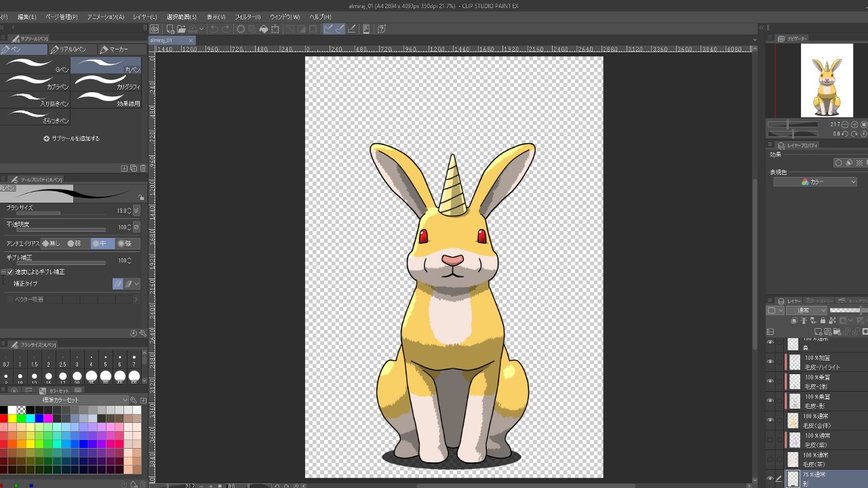Collapse the 速度による手ブレ補正 tree expander
The height and width of the screenshot is (488, 868).
[x=3, y=272]
